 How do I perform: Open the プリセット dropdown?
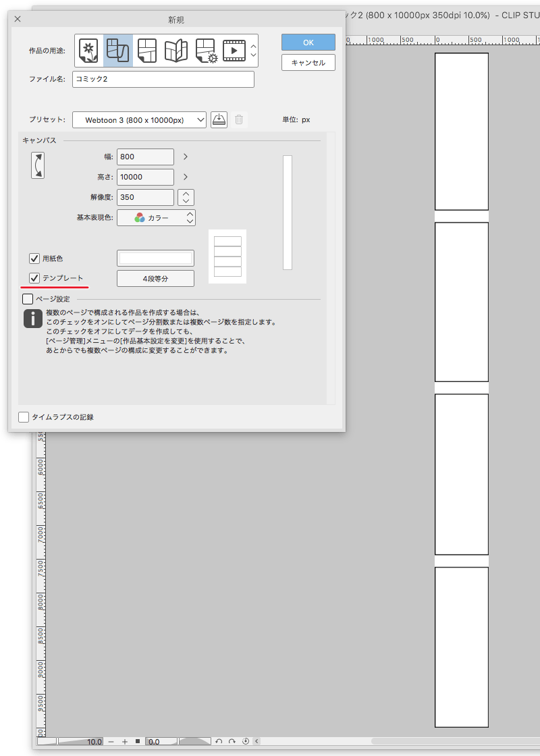(x=138, y=119)
